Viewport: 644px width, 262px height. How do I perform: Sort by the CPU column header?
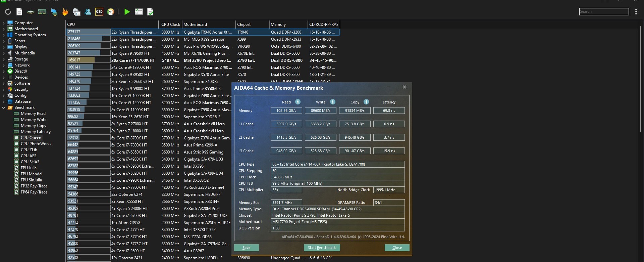point(112,25)
